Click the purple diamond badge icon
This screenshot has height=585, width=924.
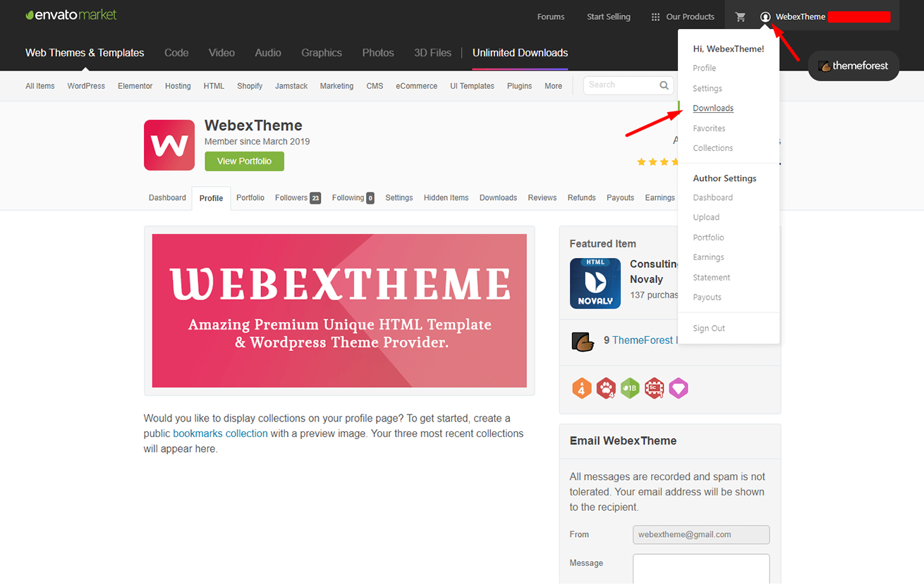(x=678, y=388)
